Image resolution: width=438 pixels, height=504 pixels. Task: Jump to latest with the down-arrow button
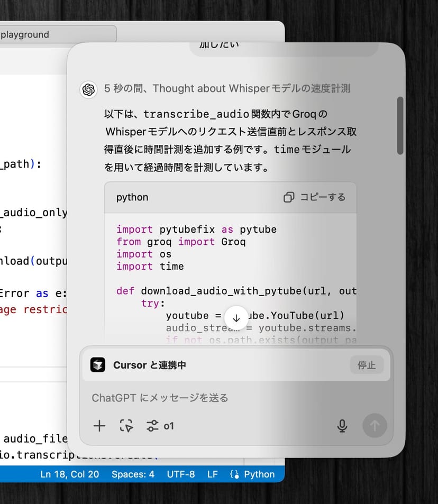[236, 318]
